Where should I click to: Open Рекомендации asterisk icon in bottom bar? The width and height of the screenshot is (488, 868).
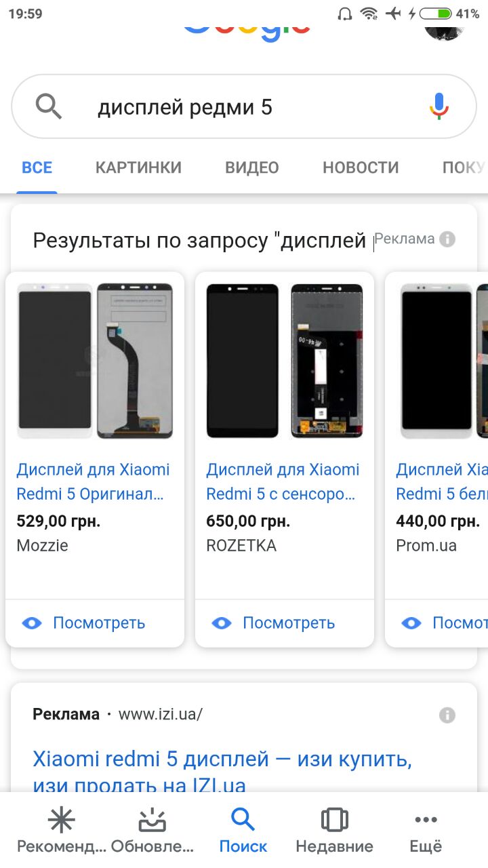pyautogui.click(x=61, y=821)
